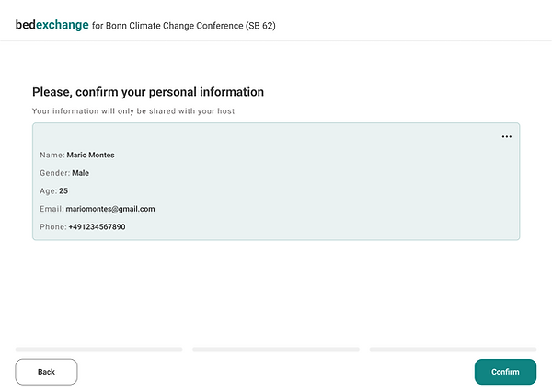Click the Gender field label
552x392 pixels.
(x=54, y=173)
